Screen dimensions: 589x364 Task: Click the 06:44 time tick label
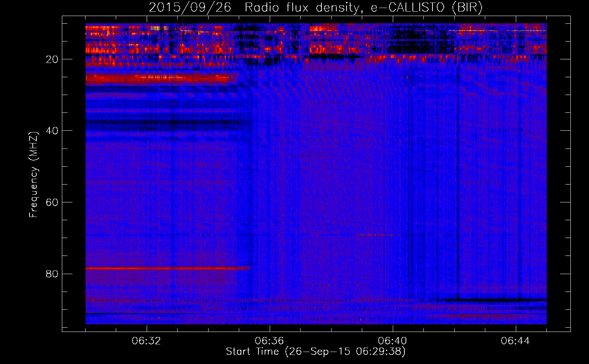coord(515,341)
